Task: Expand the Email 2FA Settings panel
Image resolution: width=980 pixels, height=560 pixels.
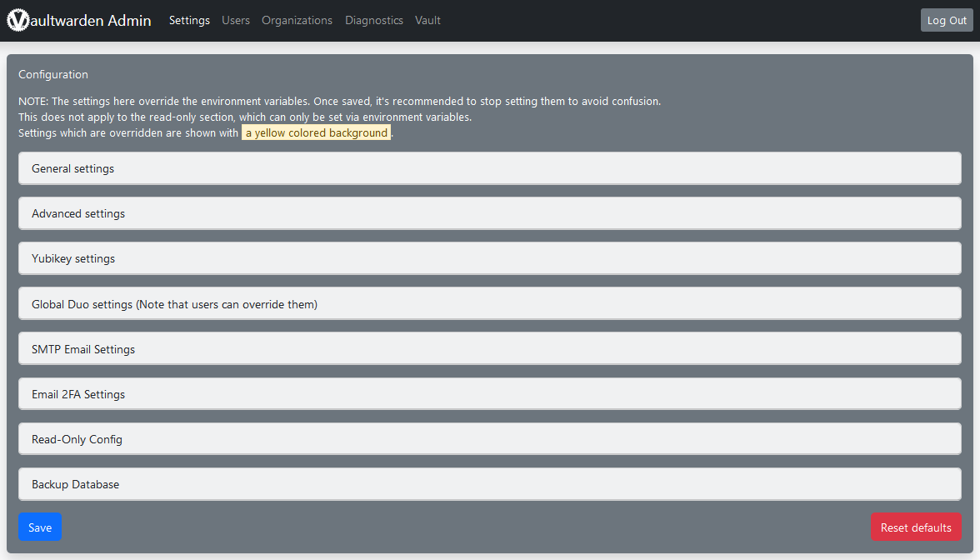Action: 489,392
